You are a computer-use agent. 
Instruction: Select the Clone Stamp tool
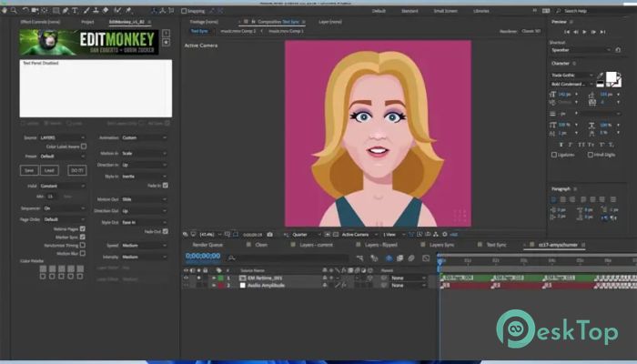point(96,11)
